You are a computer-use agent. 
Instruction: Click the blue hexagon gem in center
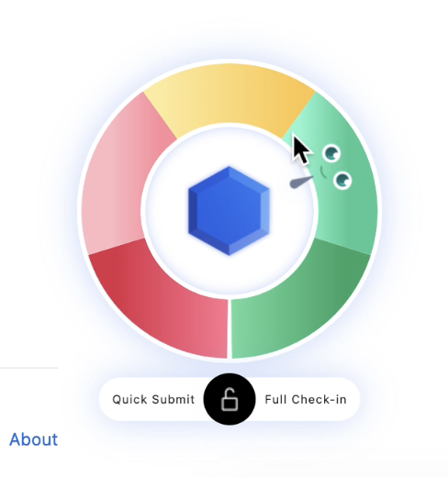(229, 211)
